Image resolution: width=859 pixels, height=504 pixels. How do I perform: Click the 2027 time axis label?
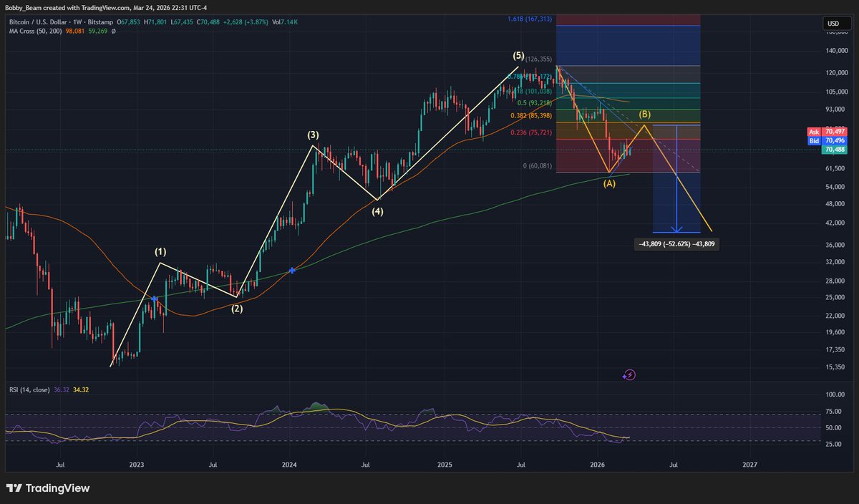(x=749, y=465)
